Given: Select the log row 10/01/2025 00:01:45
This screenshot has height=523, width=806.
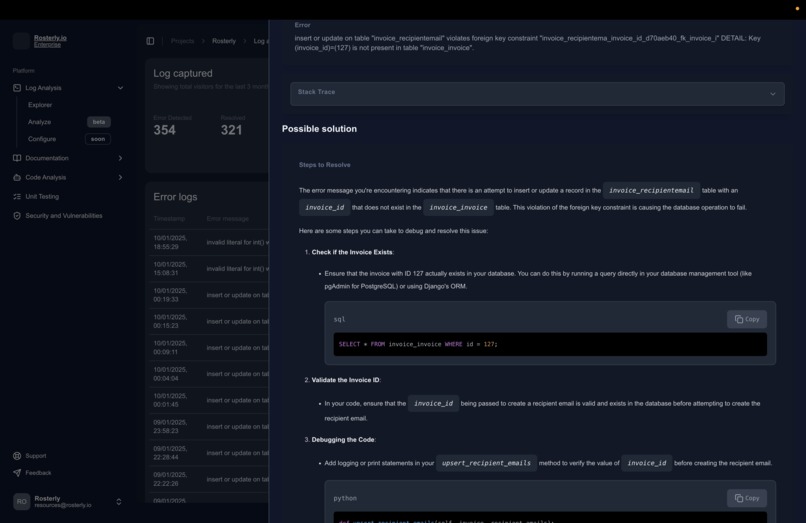Looking at the screenshot, I should pos(209,400).
